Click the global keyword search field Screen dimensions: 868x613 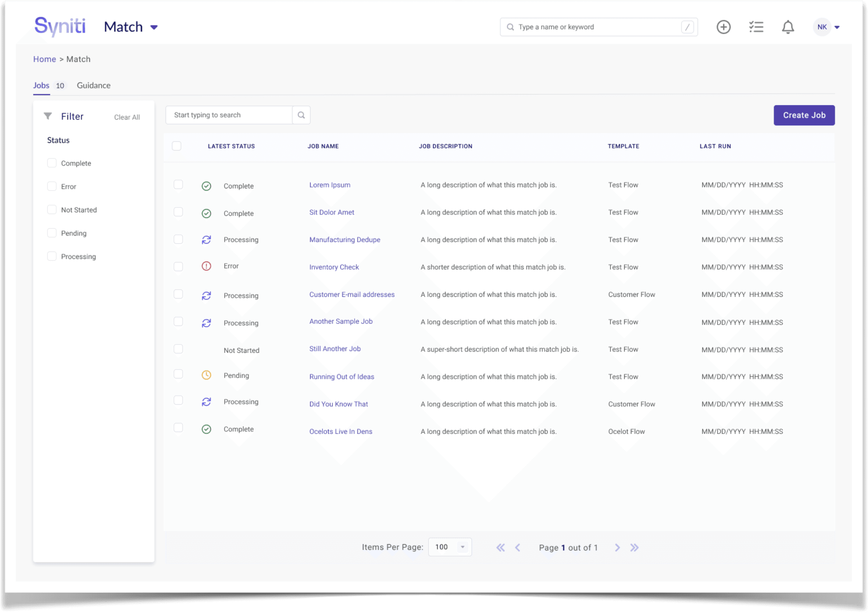(x=597, y=27)
